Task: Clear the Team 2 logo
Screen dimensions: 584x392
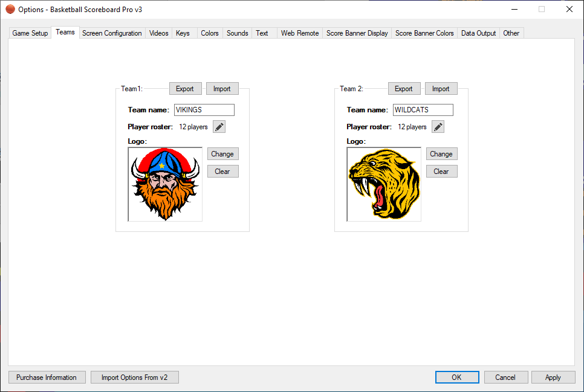Action: 441,172
